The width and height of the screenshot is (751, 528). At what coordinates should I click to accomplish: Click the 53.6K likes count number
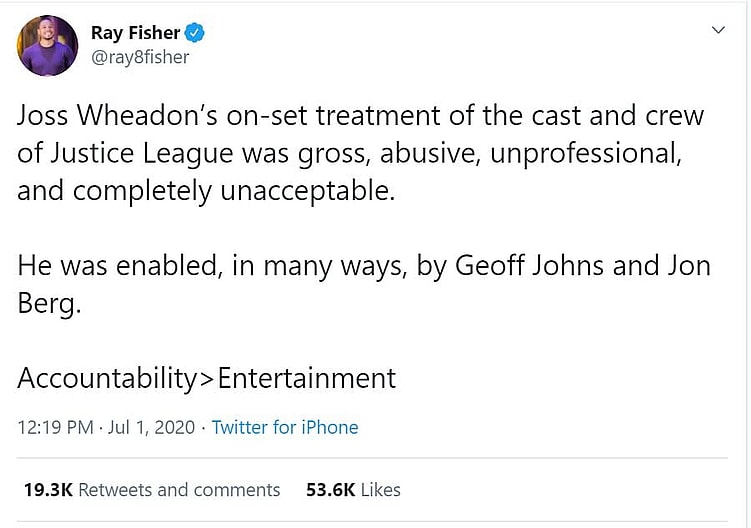click(x=331, y=490)
